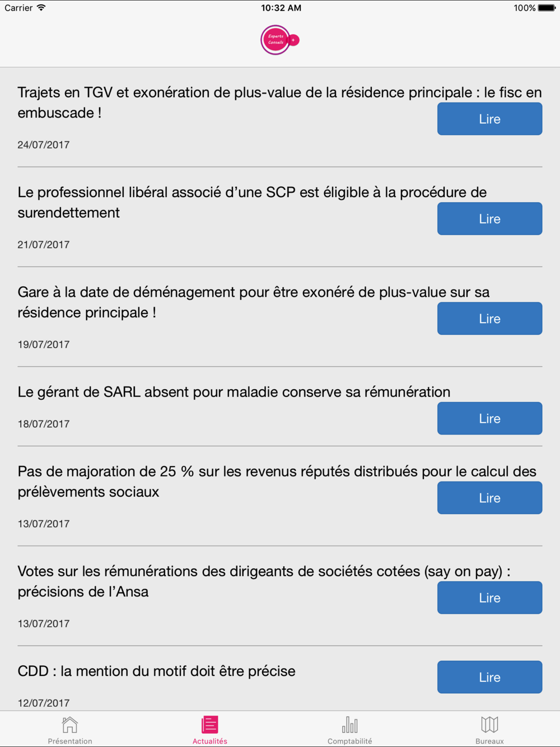Read the TGV plus-value article

(x=489, y=119)
